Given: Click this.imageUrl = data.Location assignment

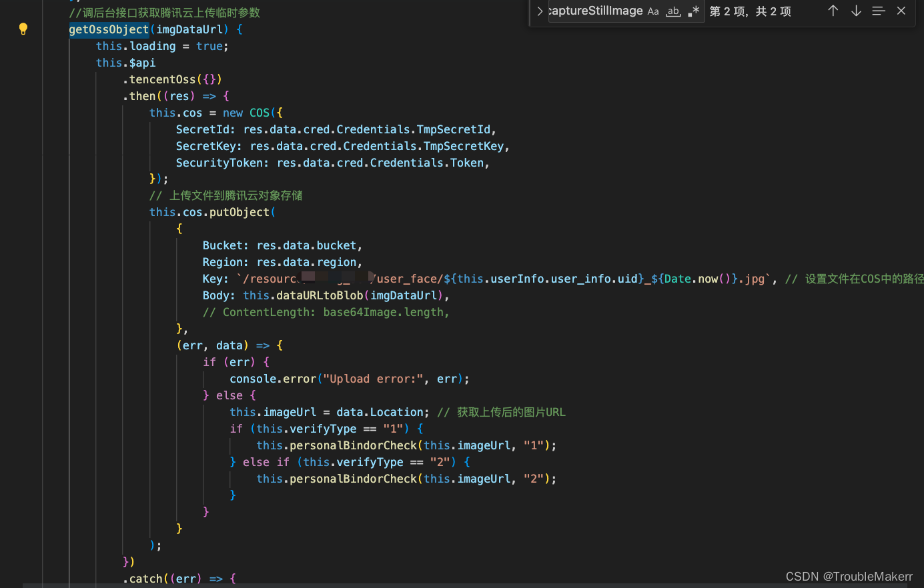Looking at the screenshot, I should [x=330, y=412].
